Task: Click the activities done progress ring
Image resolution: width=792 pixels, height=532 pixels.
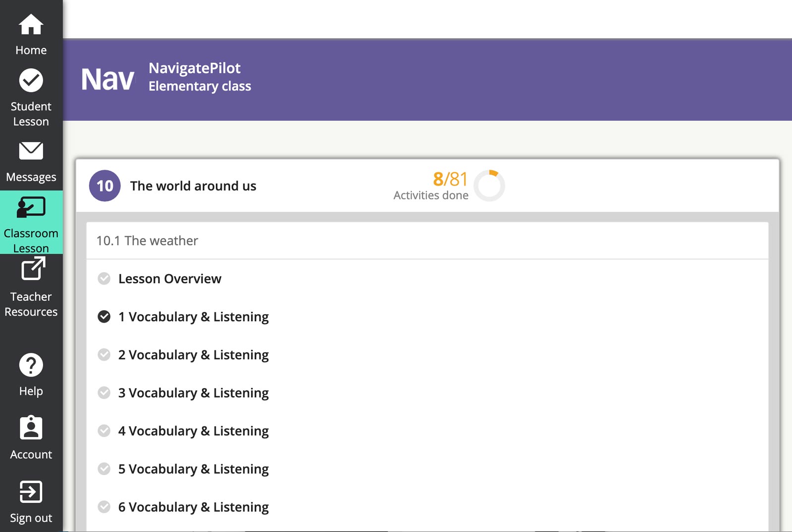Action: pos(489,186)
